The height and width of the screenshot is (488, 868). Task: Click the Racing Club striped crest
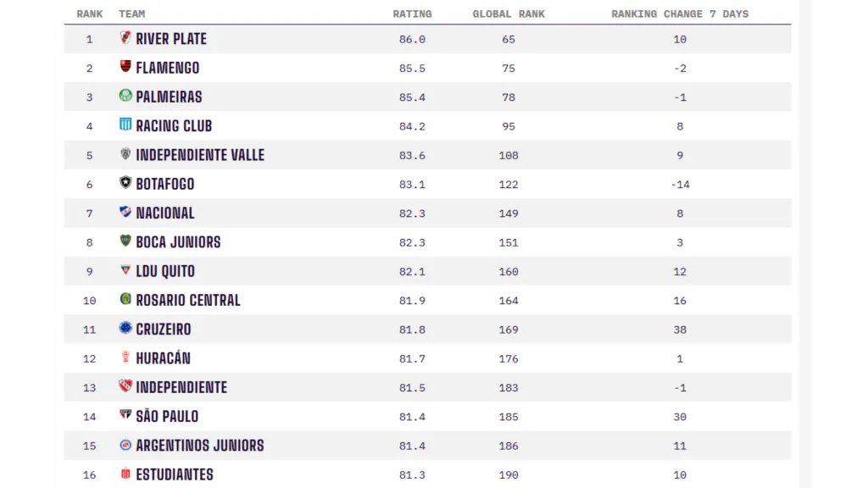(125, 125)
